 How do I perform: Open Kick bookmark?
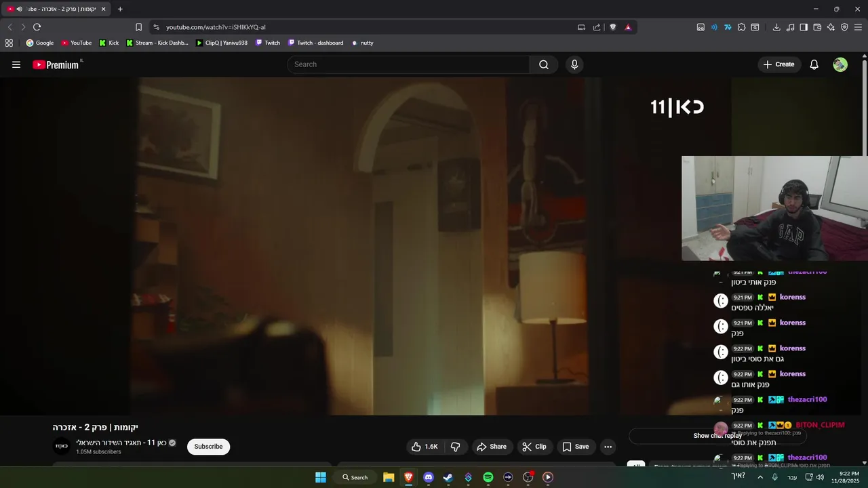click(108, 43)
